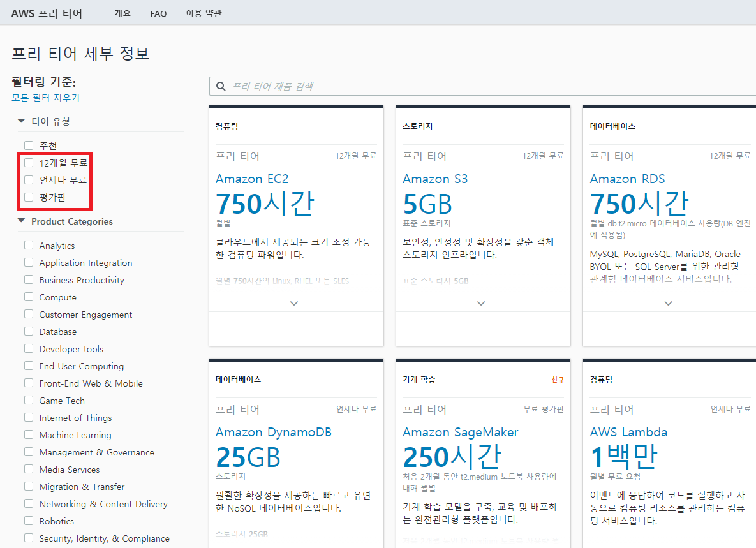The width and height of the screenshot is (756, 548).
Task: Open the Amazon DynamoDB link
Action: pos(274,432)
